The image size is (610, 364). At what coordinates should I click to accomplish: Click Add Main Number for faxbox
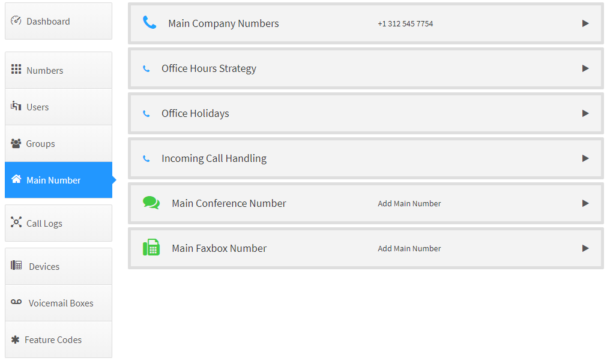(x=409, y=249)
